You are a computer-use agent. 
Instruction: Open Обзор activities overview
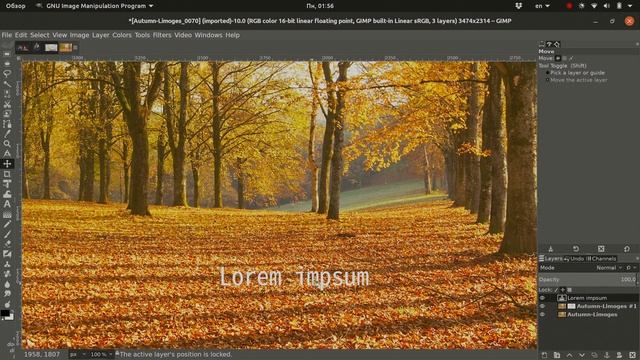[16, 6]
